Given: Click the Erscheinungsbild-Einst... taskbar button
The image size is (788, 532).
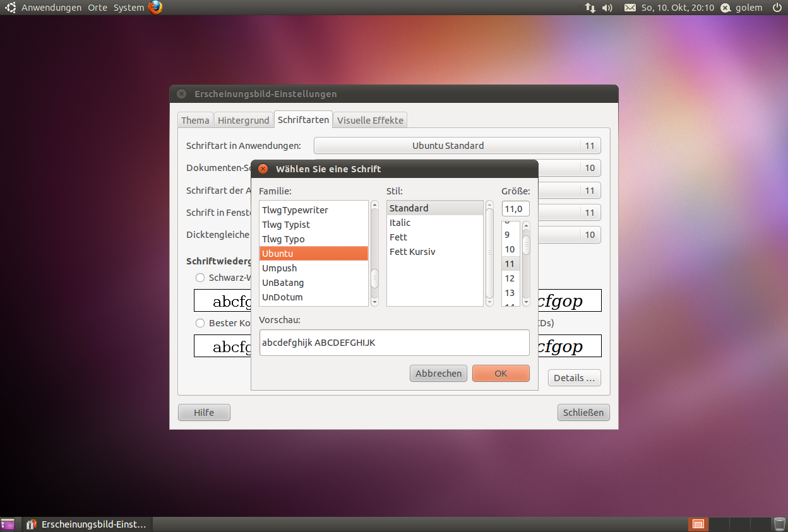Looking at the screenshot, I should 86,524.
